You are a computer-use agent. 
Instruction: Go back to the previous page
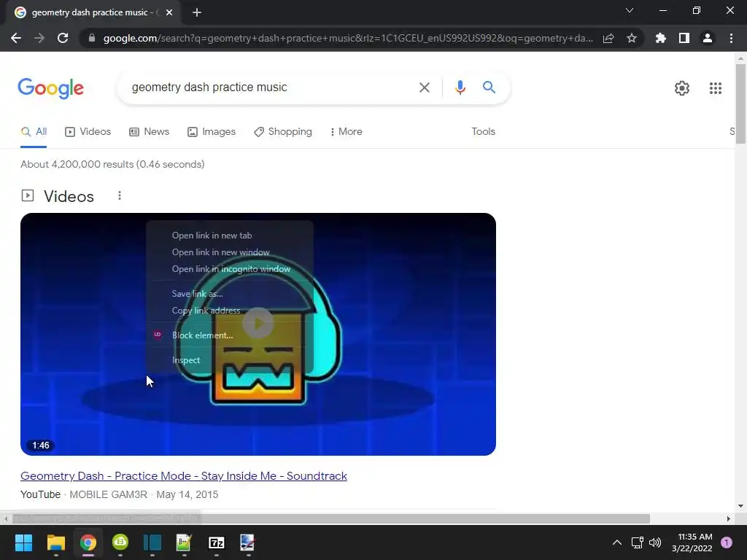(x=16, y=38)
